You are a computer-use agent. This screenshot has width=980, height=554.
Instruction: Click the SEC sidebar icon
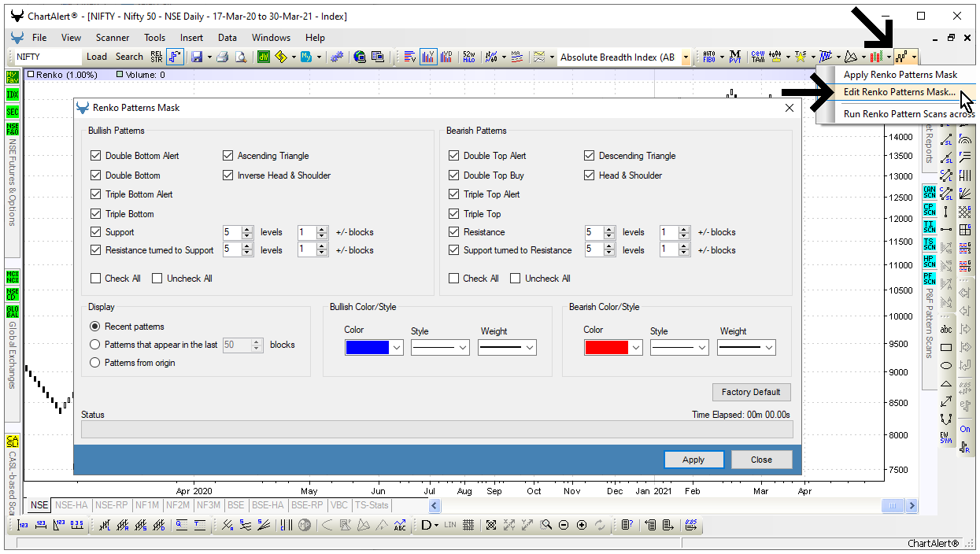pyautogui.click(x=13, y=112)
